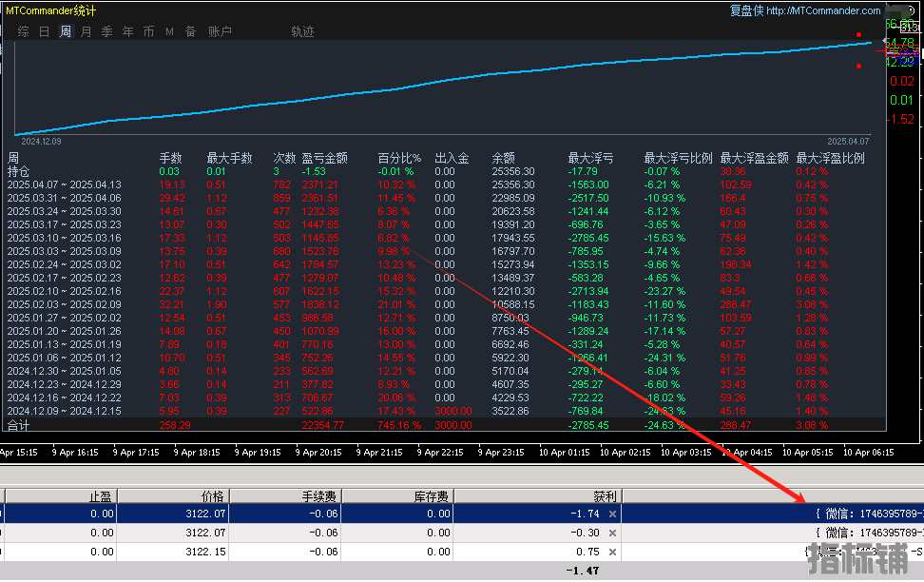The width and height of the screenshot is (924, 582).
Task: Open the 综 (summary) tab
Action: 23,31
